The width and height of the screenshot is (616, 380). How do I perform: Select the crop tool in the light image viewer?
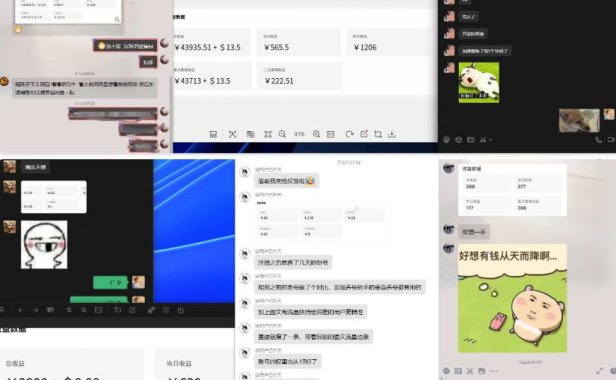[378, 134]
